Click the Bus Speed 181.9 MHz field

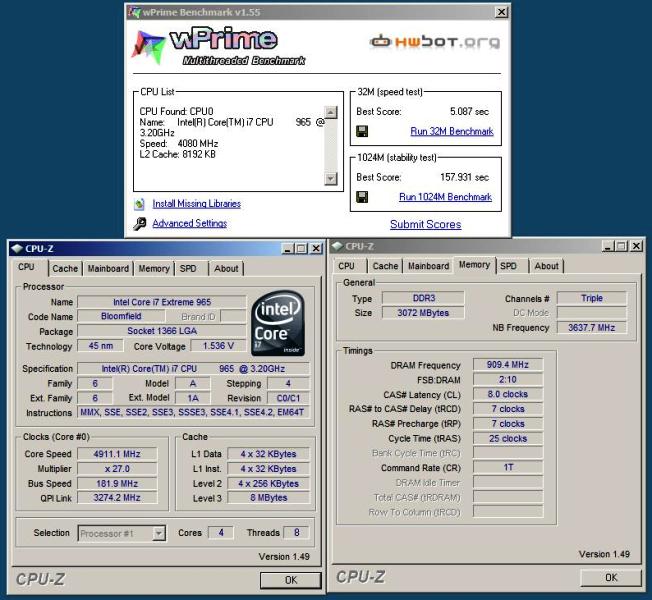[117, 484]
